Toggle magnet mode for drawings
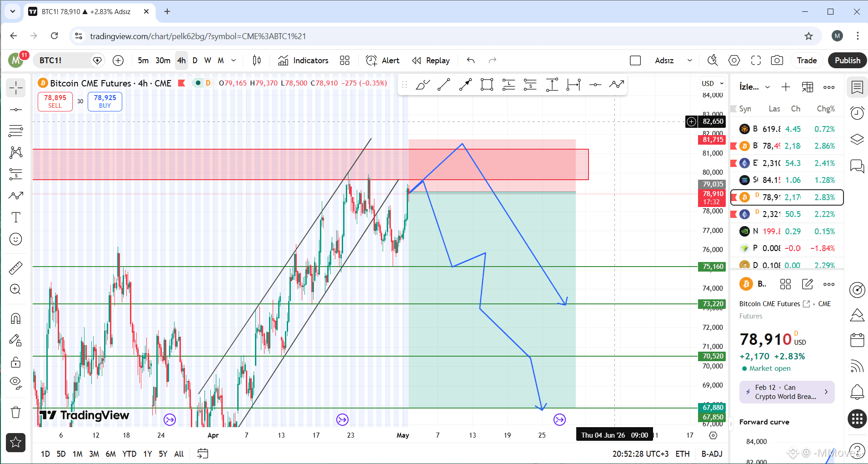The width and height of the screenshot is (868, 464). coord(16,318)
